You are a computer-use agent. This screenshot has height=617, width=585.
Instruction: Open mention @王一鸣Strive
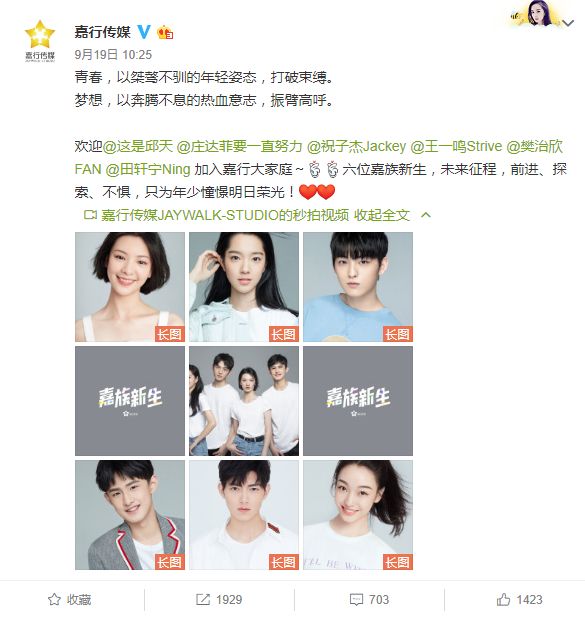click(x=456, y=146)
